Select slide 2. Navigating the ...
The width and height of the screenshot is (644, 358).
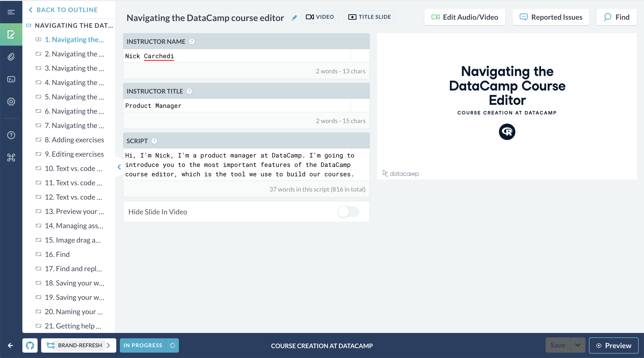[x=74, y=54]
